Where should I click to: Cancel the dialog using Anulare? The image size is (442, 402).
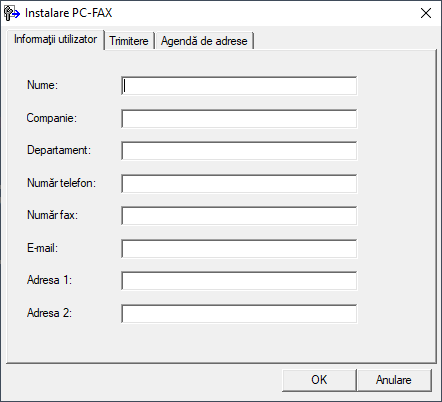pos(394,380)
